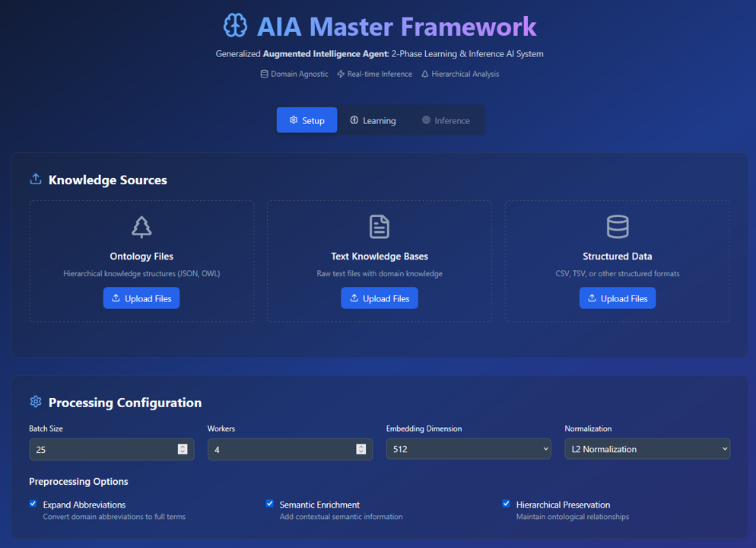Viewport: 756px width, 548px height.
Task: Upload files for Ontology Files
Action: [141, 298]
